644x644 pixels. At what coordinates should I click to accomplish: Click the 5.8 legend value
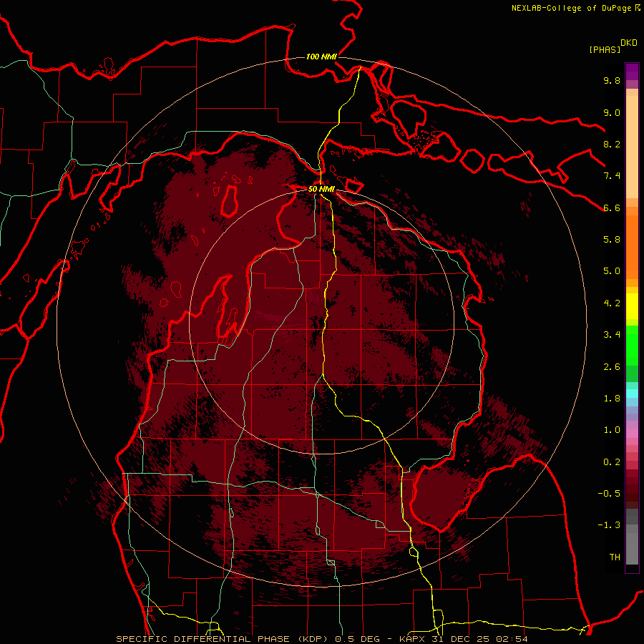click(x=612, y=240)
